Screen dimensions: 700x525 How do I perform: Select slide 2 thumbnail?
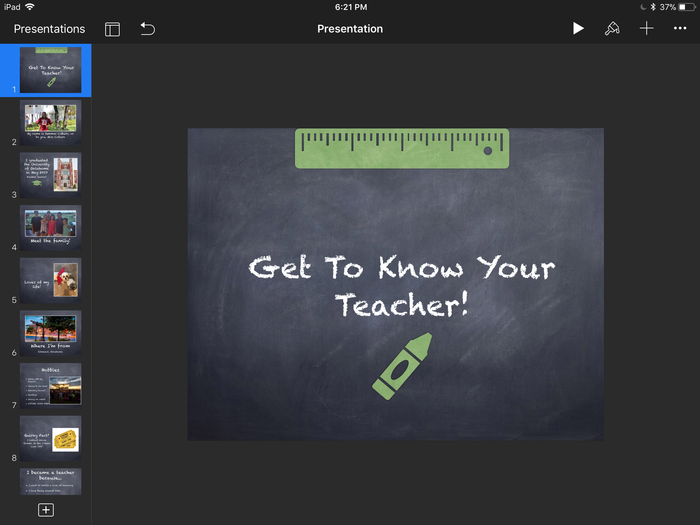pyautogui.click(x=51, y=122)
